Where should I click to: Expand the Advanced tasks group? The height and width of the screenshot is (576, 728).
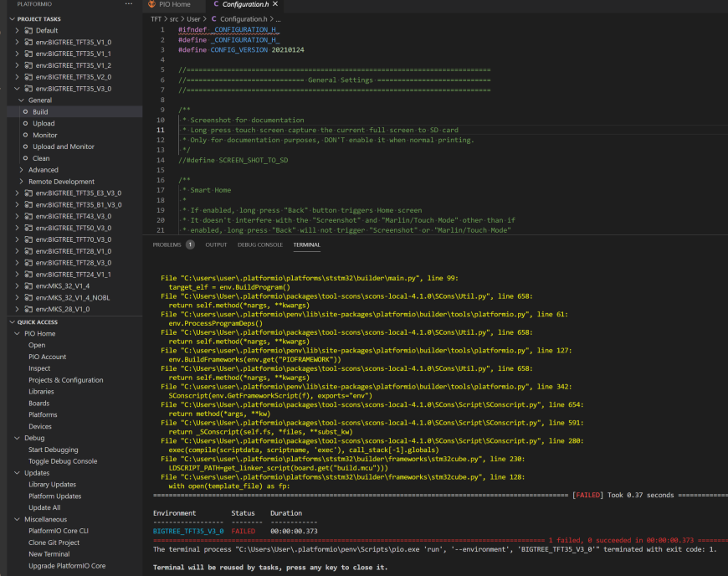(x=22, y=170)
